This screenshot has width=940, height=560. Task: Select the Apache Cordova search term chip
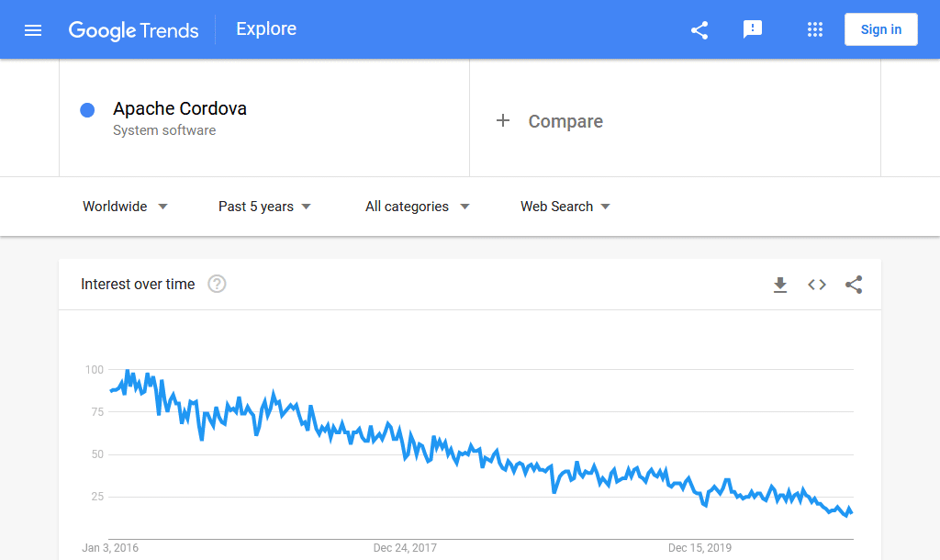point(180,108)
